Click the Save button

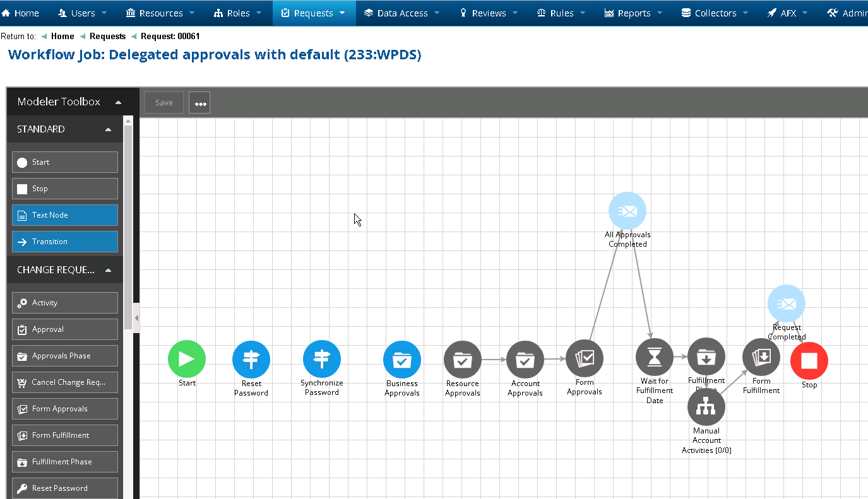pyautogui.click(x=164, y=102)
